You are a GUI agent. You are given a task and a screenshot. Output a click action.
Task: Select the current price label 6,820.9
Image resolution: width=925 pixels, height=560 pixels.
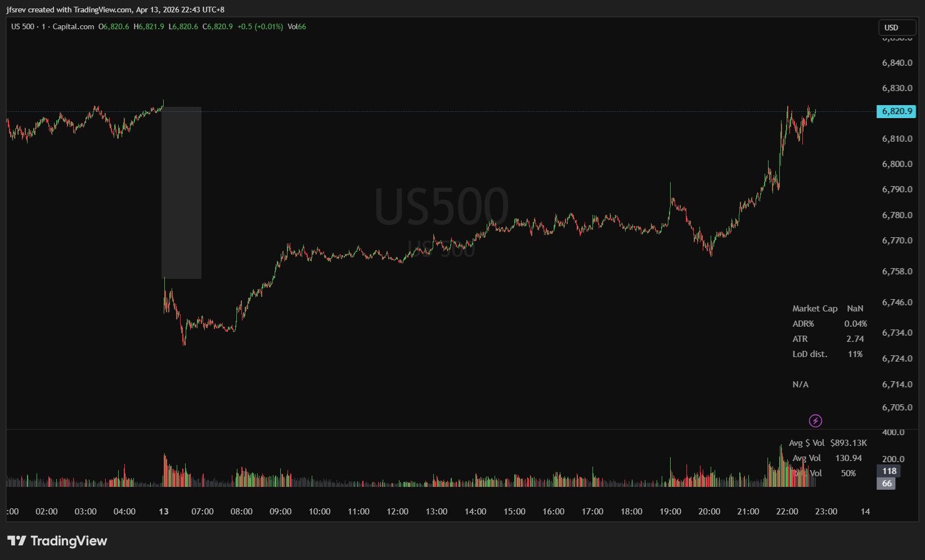[896, 111]
